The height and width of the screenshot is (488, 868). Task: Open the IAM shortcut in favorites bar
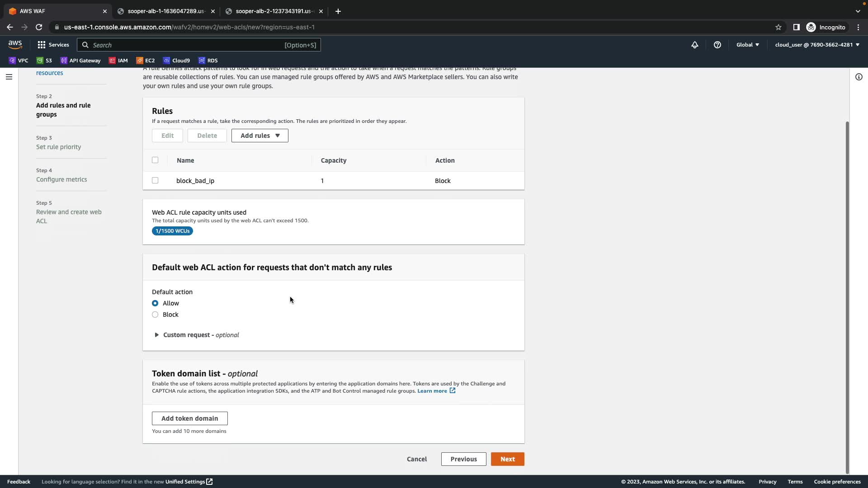pyautogui.click(x=118, y=61)
